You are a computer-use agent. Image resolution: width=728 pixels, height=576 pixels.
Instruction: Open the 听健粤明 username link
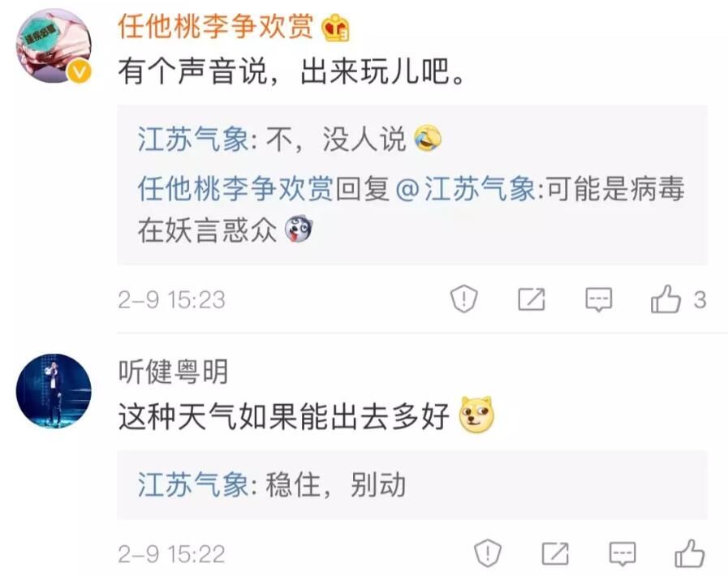pyautogui.click(x=173, y=372)
